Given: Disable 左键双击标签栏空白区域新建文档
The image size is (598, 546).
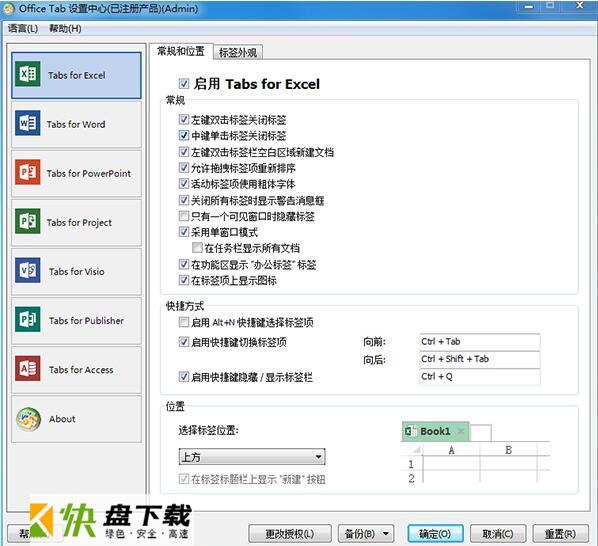Looking at the screenshot, I should [x=183, y=152].
